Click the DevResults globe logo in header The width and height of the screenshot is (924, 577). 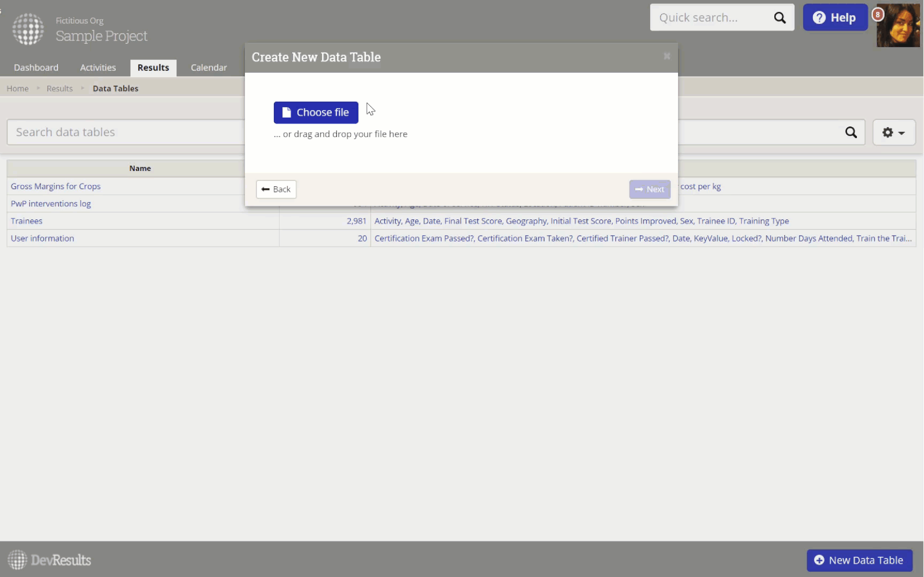[28, 29]
